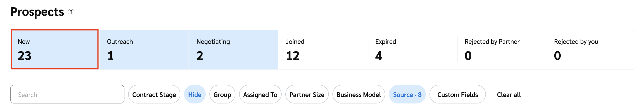This screenshot has width=644, height=110.
Task: Click the help icon beside Prospects
Action: click(71, 12)
